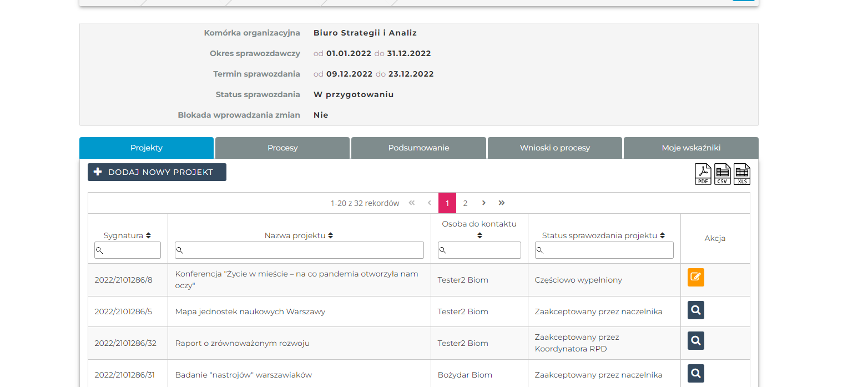Sort the table by Nazwa projektu
This screenshot has height=387, width=868.
[330, 235]
